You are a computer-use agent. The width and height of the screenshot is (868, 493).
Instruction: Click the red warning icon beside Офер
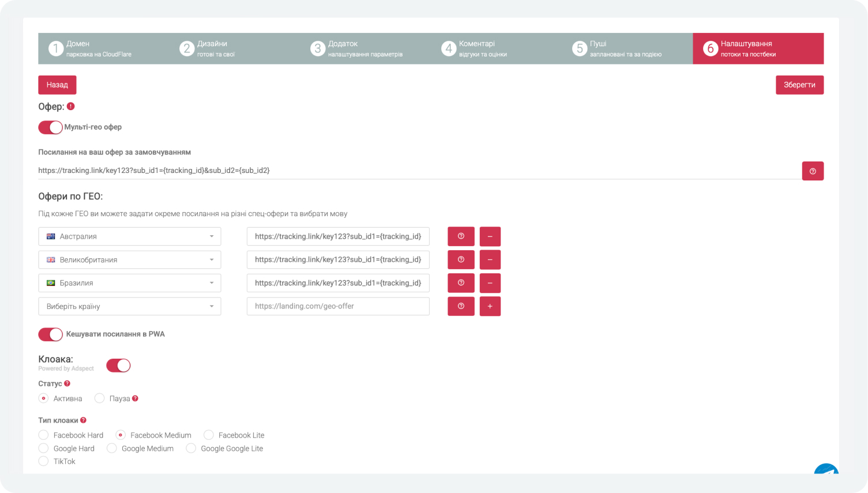71,107
